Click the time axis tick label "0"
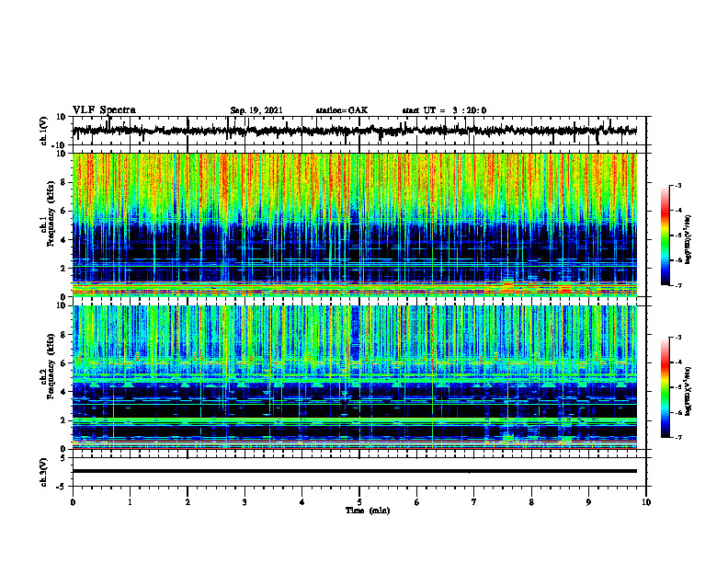 tap(73, 502)
